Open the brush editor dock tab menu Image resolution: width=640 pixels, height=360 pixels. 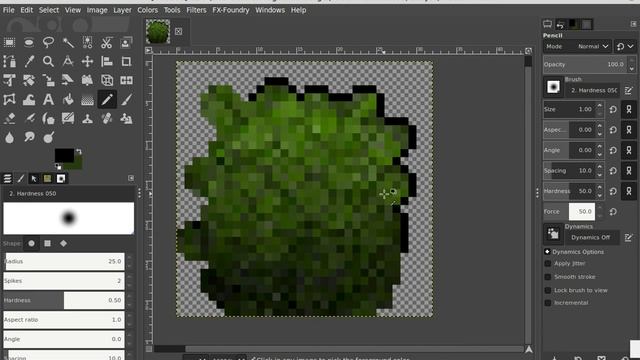click(x=131, y=178)
